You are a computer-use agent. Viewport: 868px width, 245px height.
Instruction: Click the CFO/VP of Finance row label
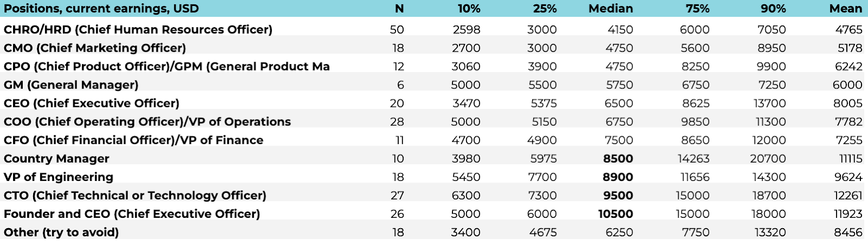pyautogui.click(x=133, y=140)
